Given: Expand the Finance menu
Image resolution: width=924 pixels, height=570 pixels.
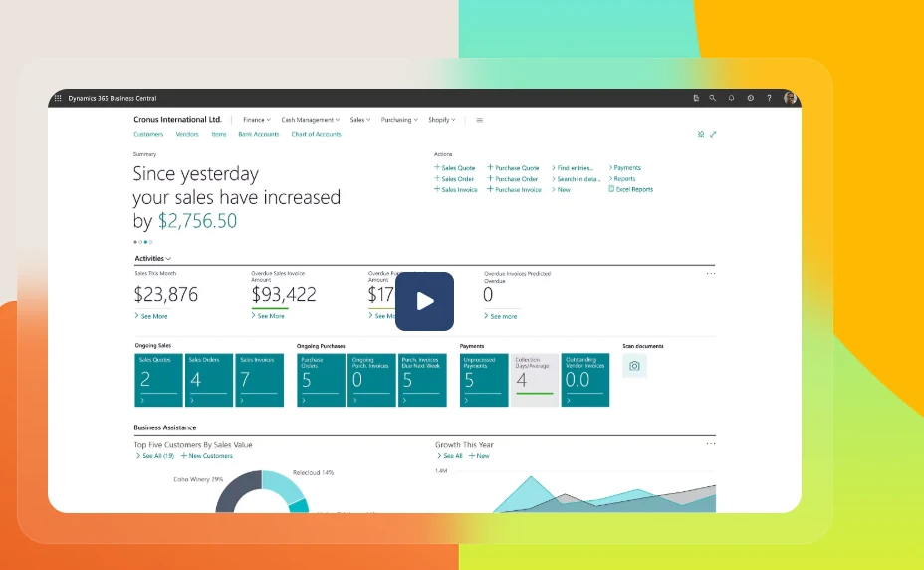Looking at the screenshot, I should [x=257, y=120].
